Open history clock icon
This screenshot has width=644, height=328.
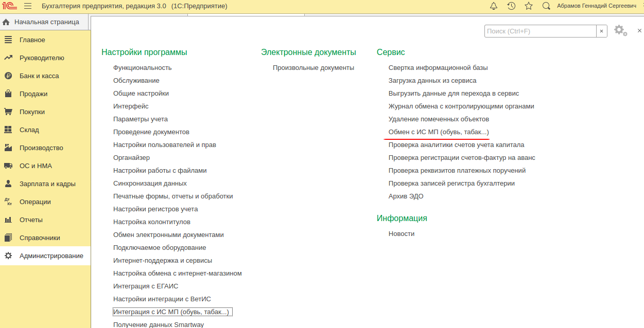pos(511,6)
